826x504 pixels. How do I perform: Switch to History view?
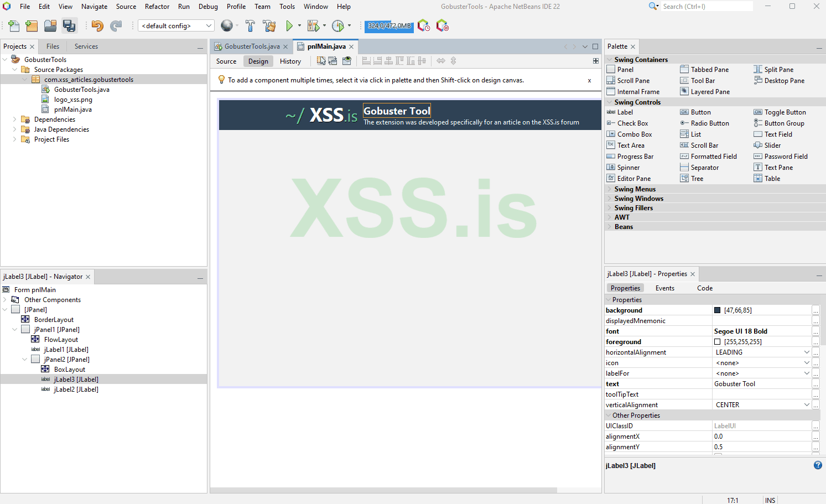pos(290,61)
